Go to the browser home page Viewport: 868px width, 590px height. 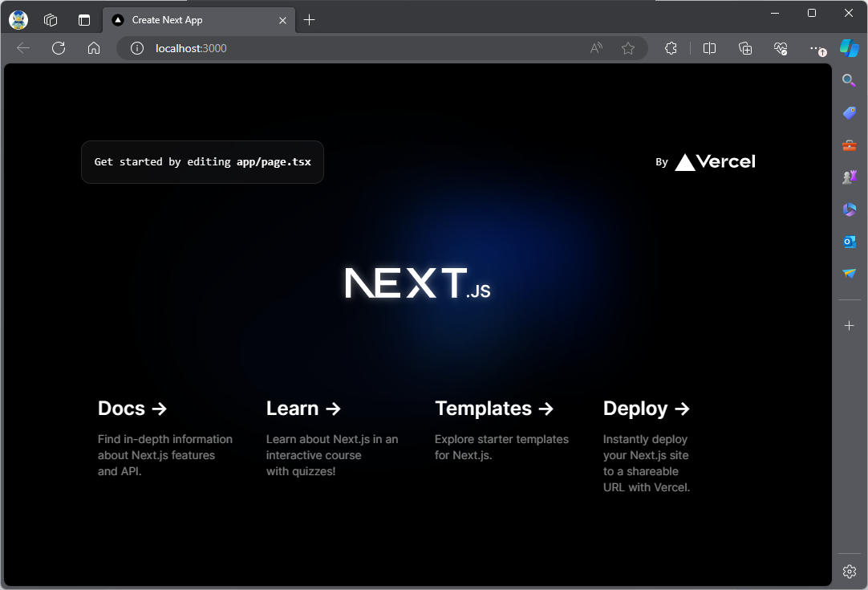pyautogui.click(x=94, y=48)
